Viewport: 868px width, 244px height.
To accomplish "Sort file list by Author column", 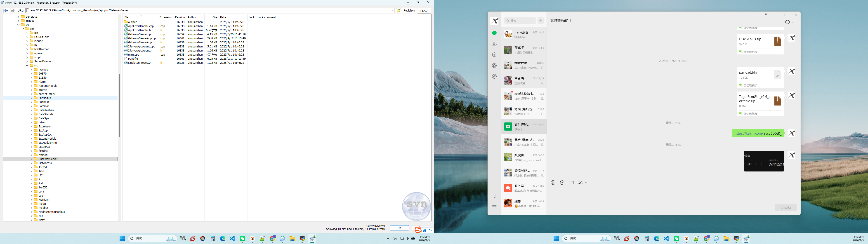I will point(192,17).
